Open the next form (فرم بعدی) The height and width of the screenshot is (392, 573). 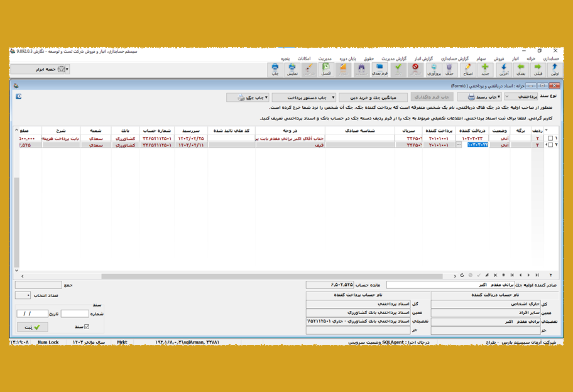pos(379,69)
